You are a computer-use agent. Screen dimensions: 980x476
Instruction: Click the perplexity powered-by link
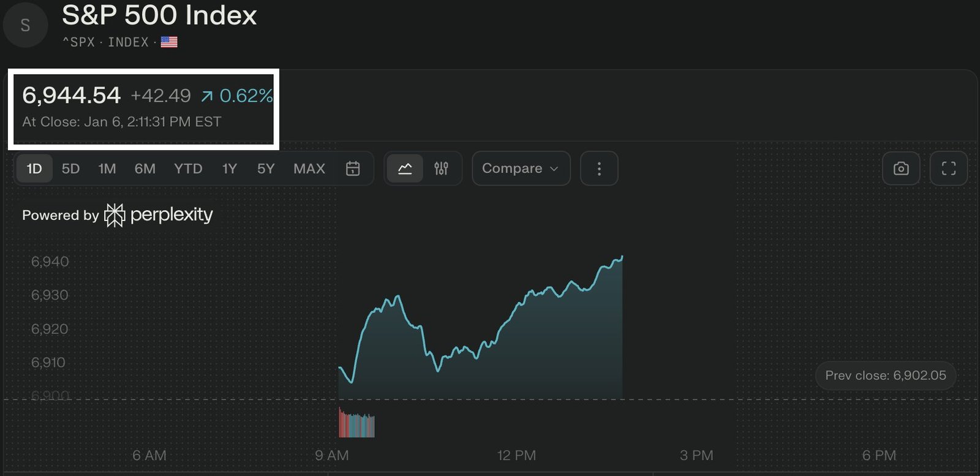pyautogui.click(x=171, y=215)
